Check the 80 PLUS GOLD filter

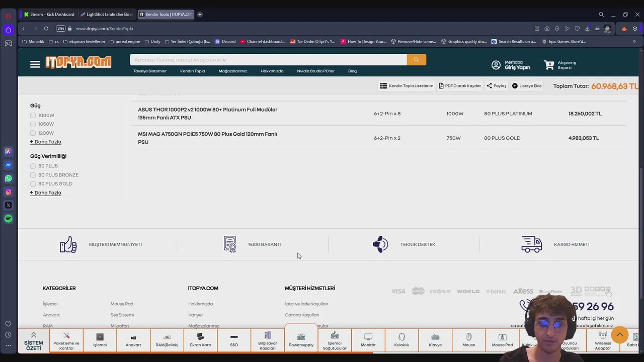33,184
